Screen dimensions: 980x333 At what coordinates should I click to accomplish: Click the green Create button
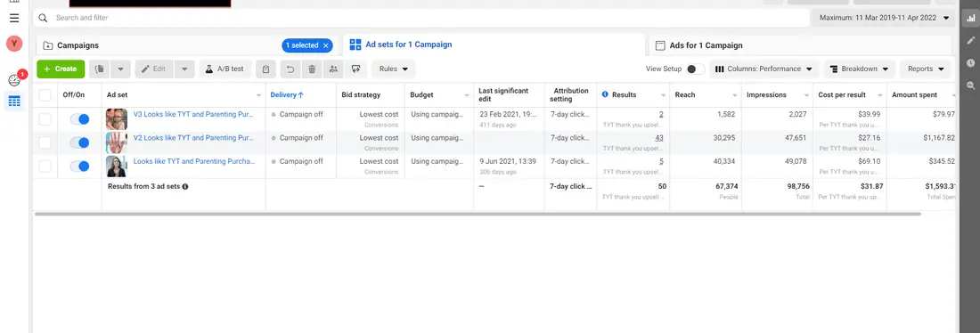tap(61, 69)
